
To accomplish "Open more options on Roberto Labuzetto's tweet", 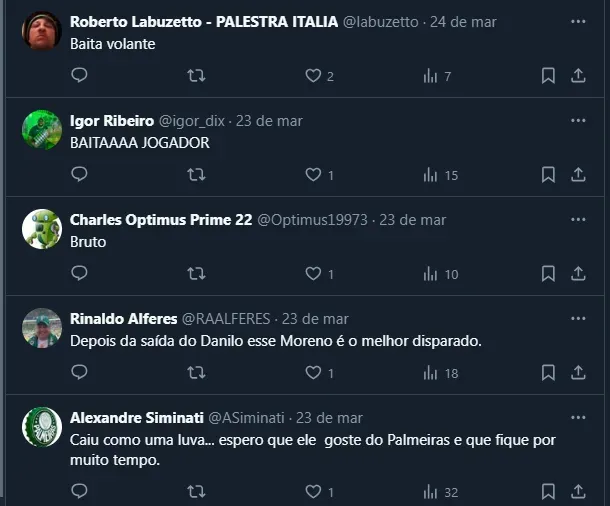I will (x=578, y=21).
